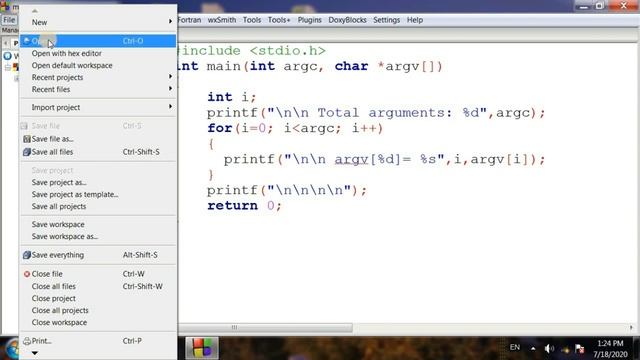
Task: Open the Settings menu
Action: tap(387, 20)
